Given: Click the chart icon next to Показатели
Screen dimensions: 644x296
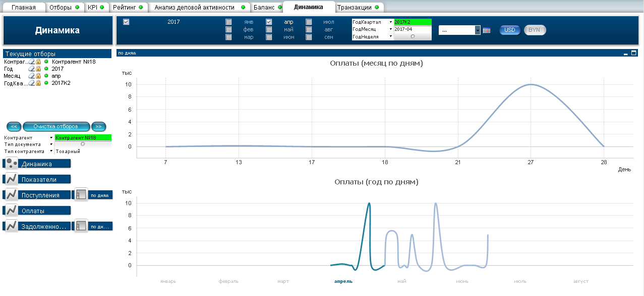Looking at the screenshot, I should coord(12,179).
